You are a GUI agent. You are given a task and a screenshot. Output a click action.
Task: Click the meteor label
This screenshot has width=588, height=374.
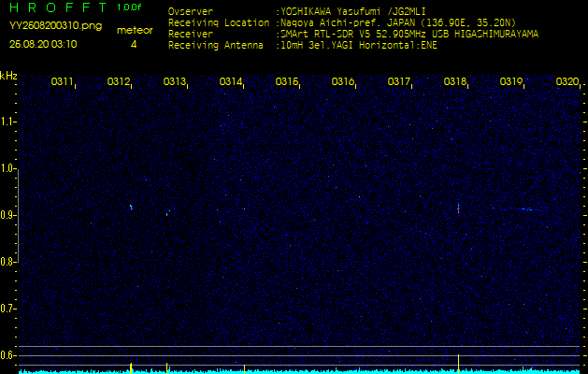coord(135,31)
